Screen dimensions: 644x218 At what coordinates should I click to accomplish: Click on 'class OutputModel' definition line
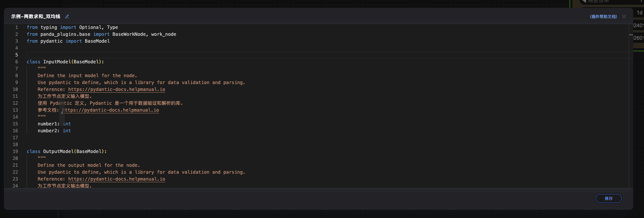[66, 151]
